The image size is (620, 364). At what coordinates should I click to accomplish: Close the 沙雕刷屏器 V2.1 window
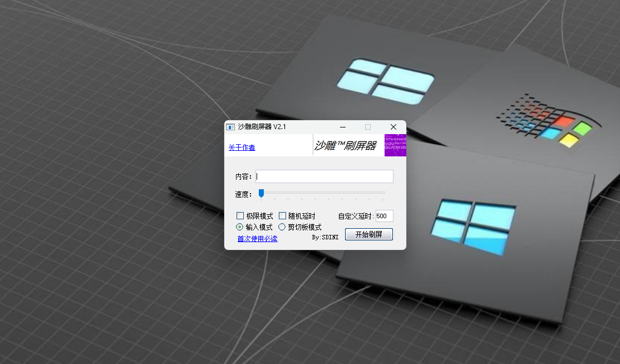pyautogui.click(x=393, y=127)
